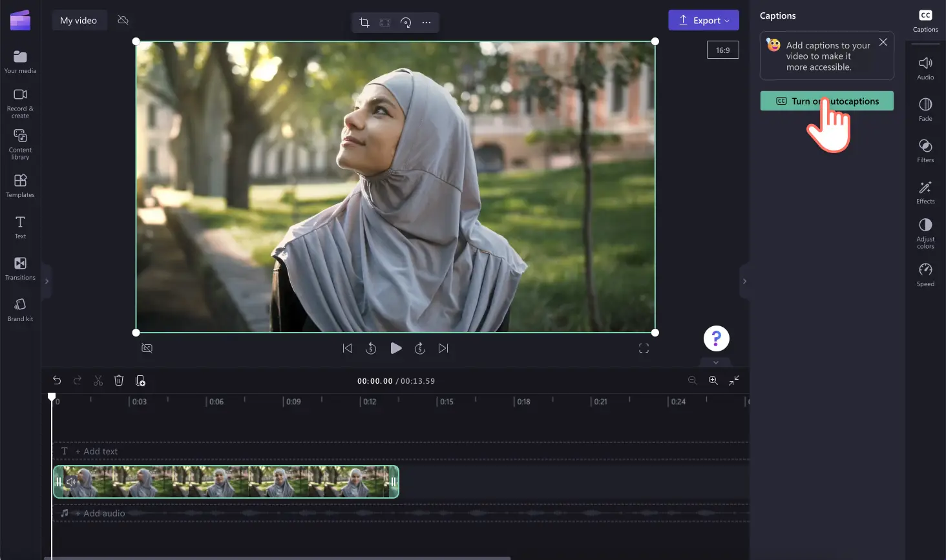Open the Adjust colors tab

(925, 233)
